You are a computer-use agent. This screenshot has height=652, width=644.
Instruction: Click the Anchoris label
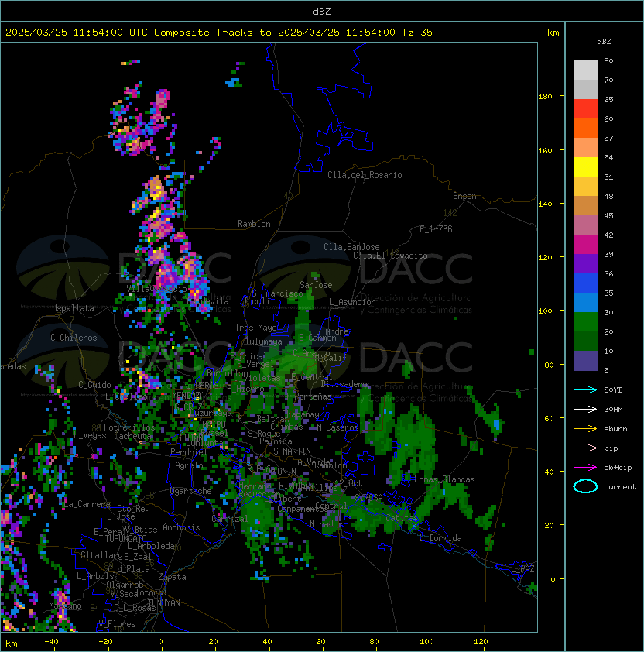tap(181, 527)
